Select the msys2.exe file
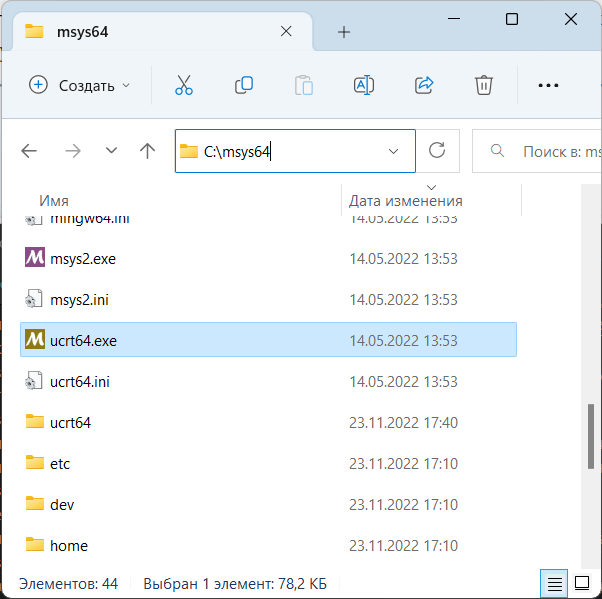Image resolution: width=602 pixels, height=599 pixels. click(x=268, y=259)
